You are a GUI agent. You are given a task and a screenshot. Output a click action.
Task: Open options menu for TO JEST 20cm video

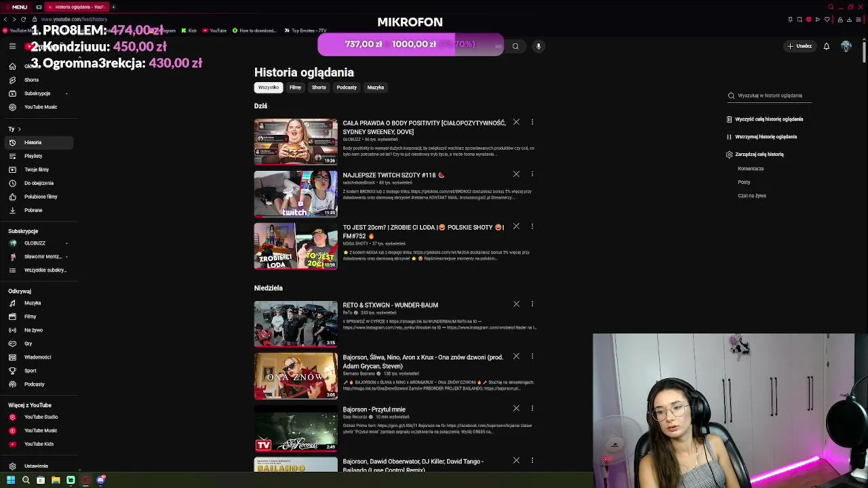pyautogui.click(x=532, y=226)
